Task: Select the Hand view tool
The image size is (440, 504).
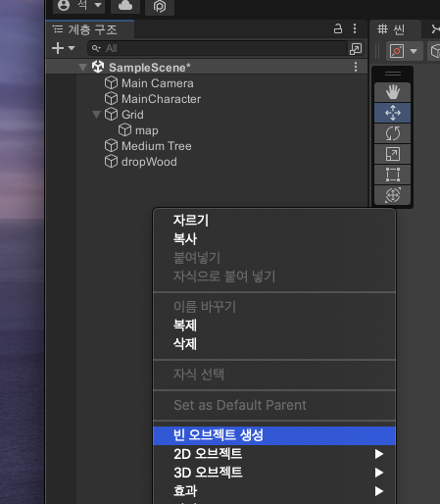Action: pos(392,92)
